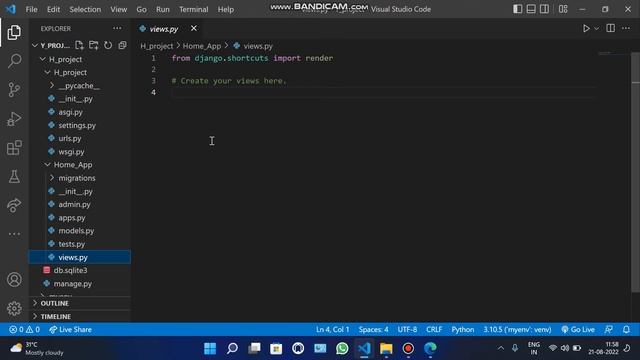
Task: Open the Run and Debug view
Action: click(14, 119)
